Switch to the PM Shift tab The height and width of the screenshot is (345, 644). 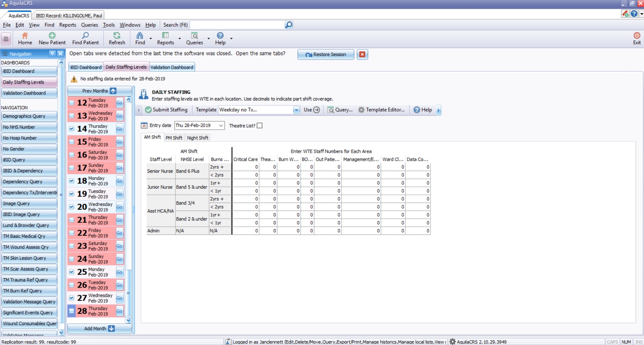coord(174,138)
